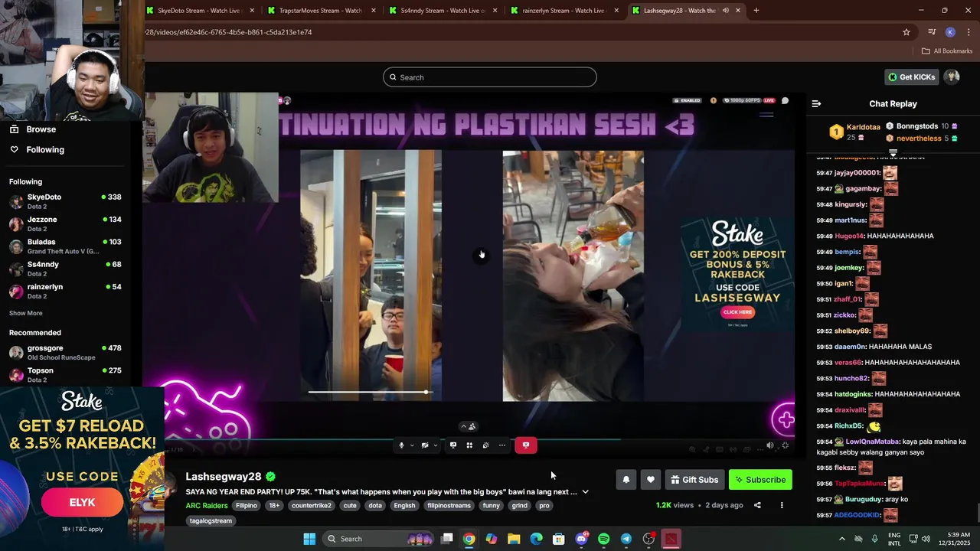Open microphone options dropdown arrow
Image resolution: width=980 pixels, height=551 pixels.
click(x=412, y=445)
